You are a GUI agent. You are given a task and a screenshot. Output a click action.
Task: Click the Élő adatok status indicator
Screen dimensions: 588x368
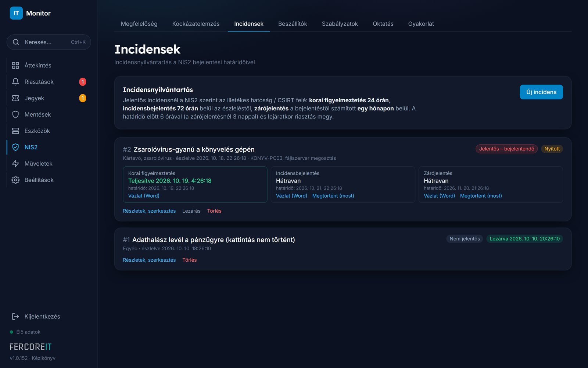(25, 332)
